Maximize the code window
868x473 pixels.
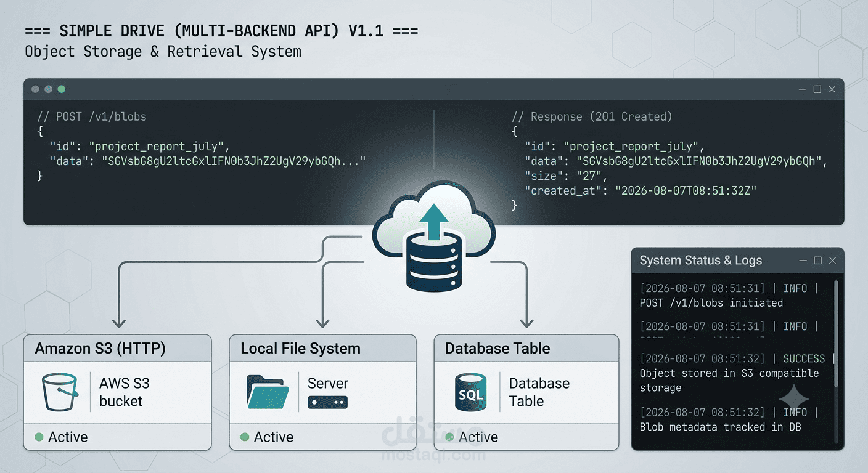(x=817, y=89)
